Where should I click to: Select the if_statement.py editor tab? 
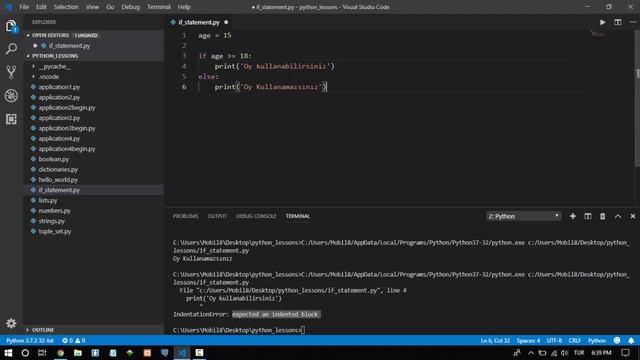click(199, 22)
